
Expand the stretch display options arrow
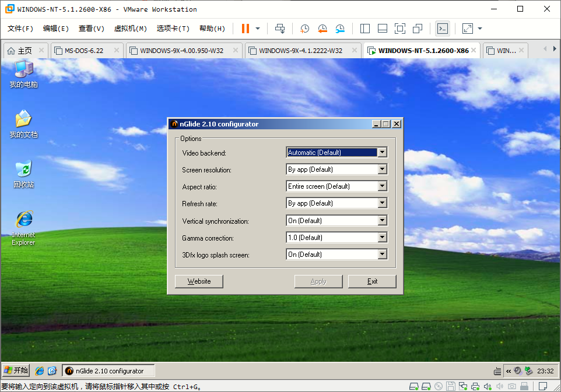[480, 29]
